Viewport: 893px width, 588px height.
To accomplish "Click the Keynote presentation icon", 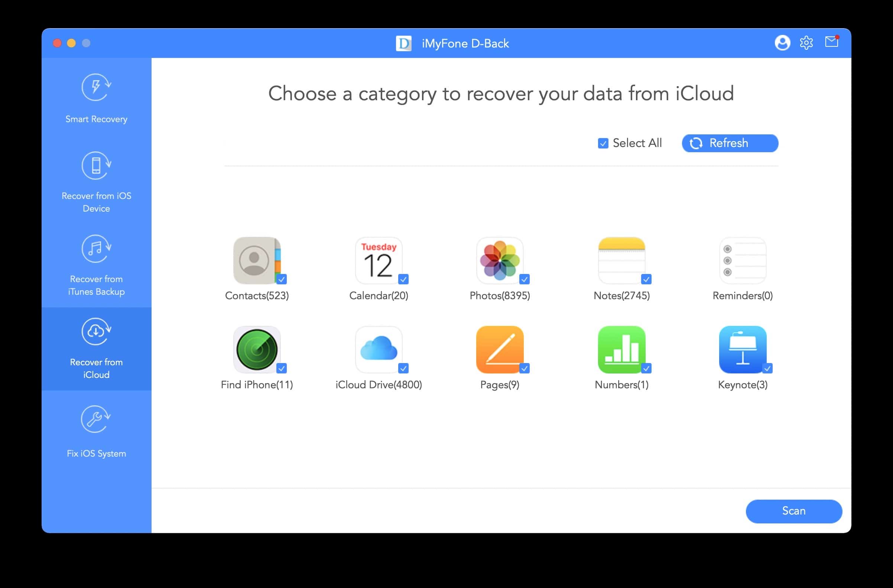I will tap(743, 349).
